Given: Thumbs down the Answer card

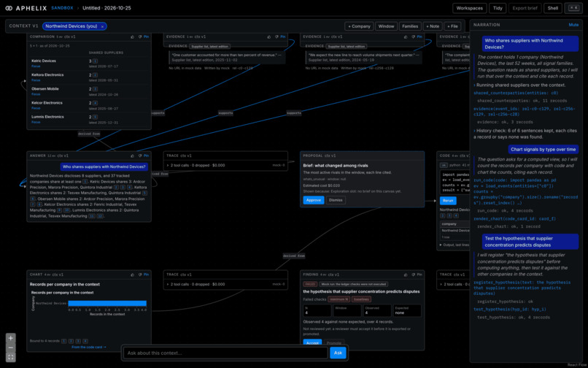Looking at the screenshot, I should click(x=139, y=156).
